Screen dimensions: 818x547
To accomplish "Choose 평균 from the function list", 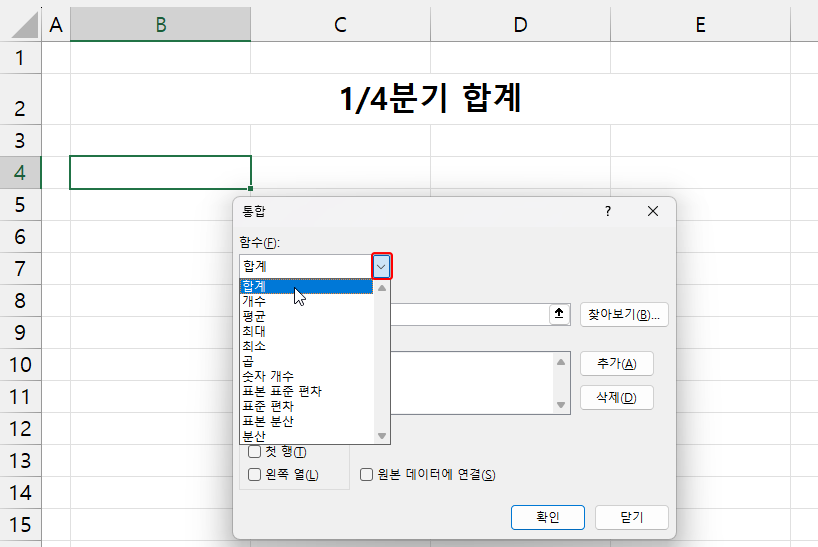I will pyautogui.click(x=306, y=316).
